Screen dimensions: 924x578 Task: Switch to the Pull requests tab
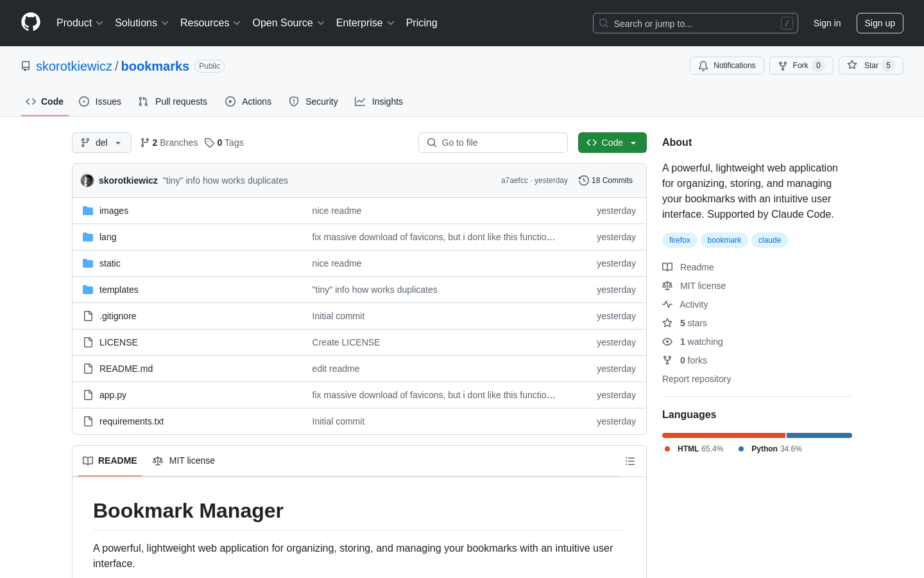tap(173, 101)
